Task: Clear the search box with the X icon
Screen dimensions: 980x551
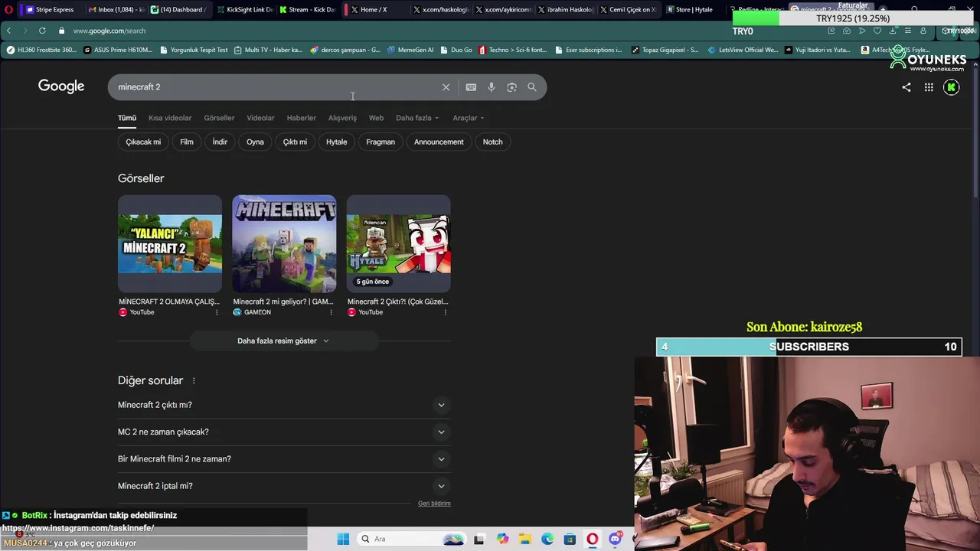Action: 446,87
